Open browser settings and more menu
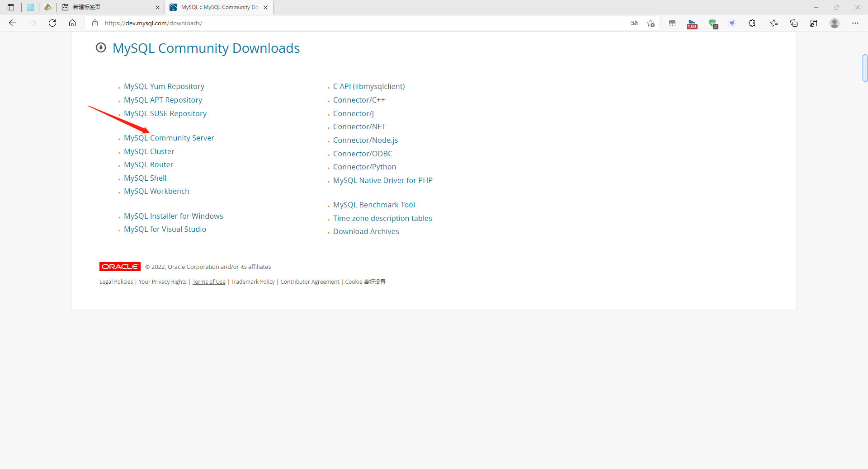The width and height of the screenshot is (868, 469). point(855,23)
